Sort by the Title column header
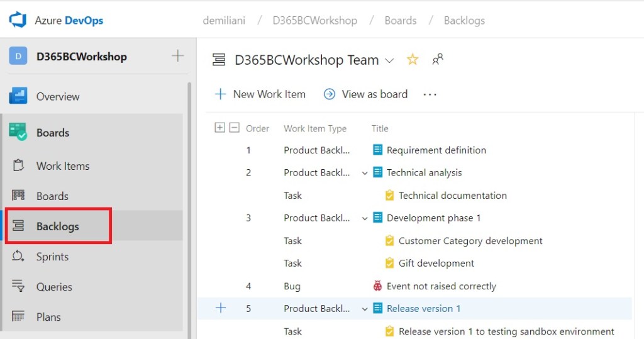644x339 pixels. pos(380,128)
